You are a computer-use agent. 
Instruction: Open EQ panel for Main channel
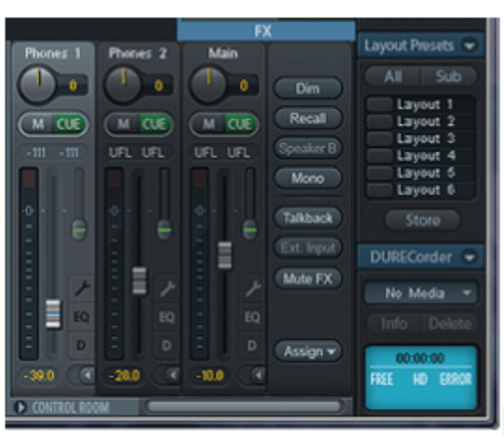coord(252,317)
